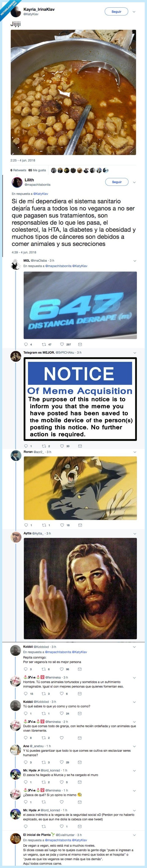Open the @KatyKlav mention in Lilith's reply
Screen dimensions: 147x868
[40, 194]
